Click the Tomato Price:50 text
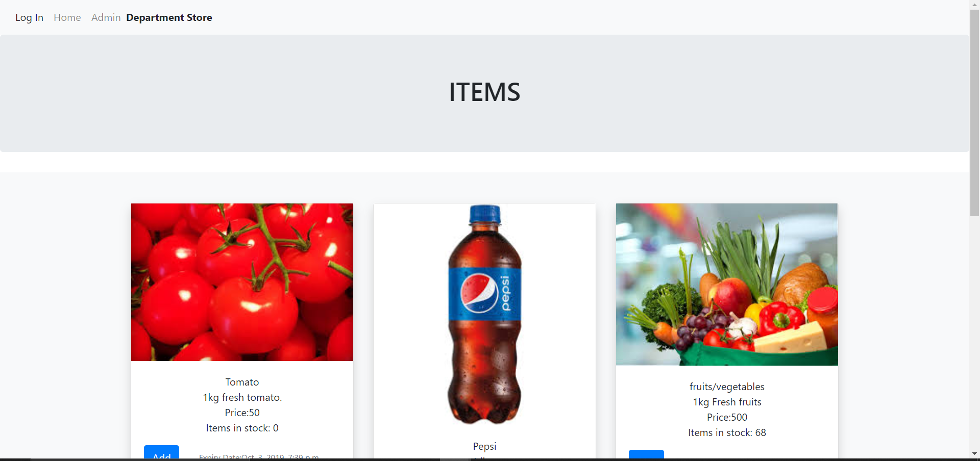This screenshot has width=980, height=461. coord(242,413)
